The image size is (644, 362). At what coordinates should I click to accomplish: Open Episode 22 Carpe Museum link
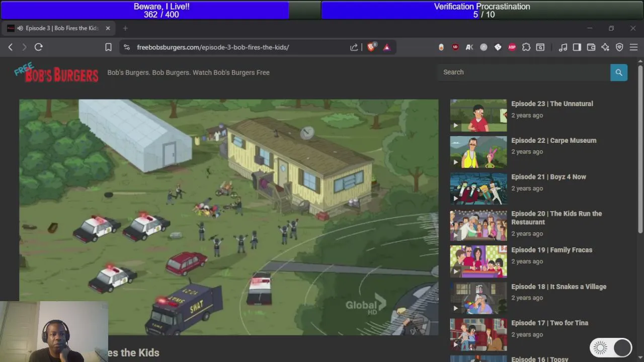(553, 140)
